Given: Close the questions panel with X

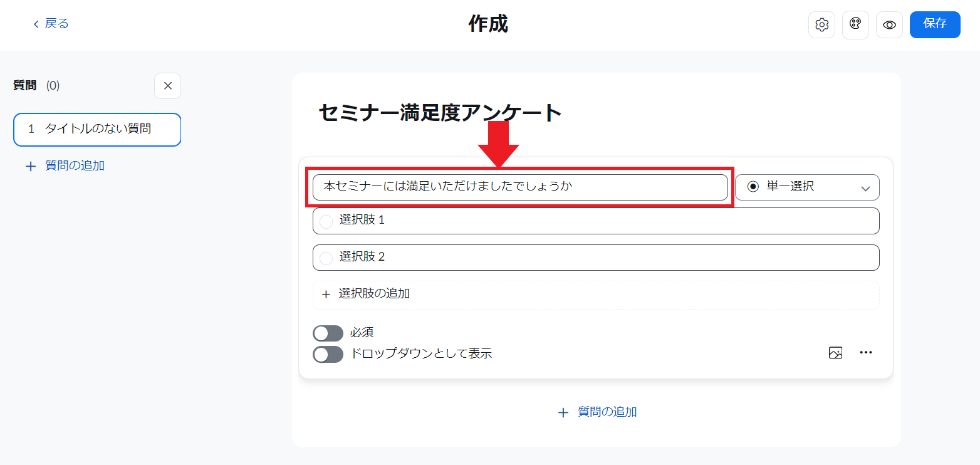Looking at the screenshot, I should click(167, 86).
